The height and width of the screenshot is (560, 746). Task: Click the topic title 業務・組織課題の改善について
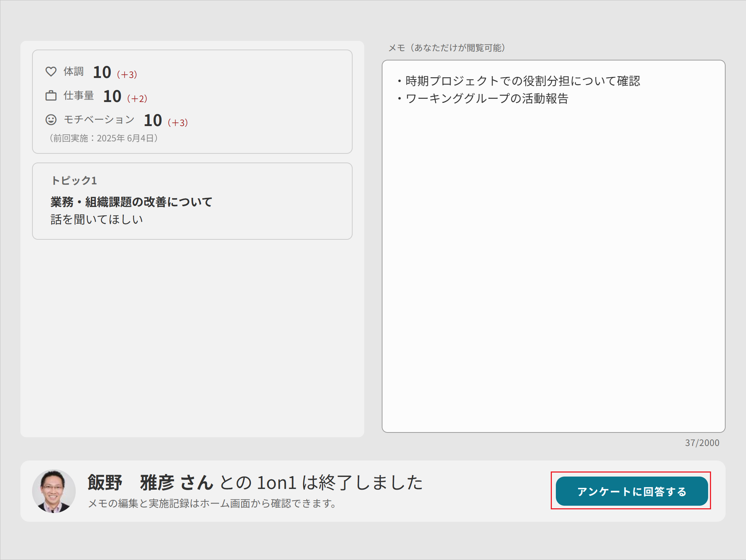132,202
